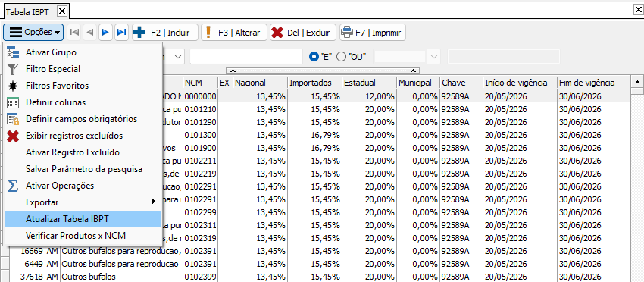
Task: Select the "E" radio option
Action: [x=314, y=57]
